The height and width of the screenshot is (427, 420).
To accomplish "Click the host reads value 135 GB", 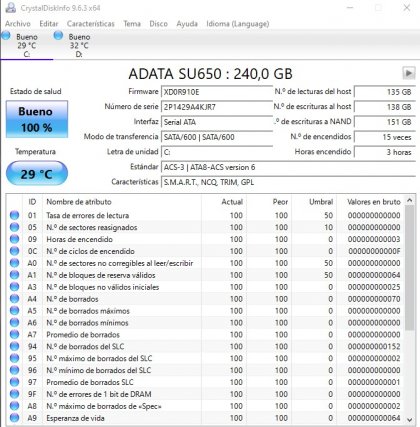I will (385, 92).
